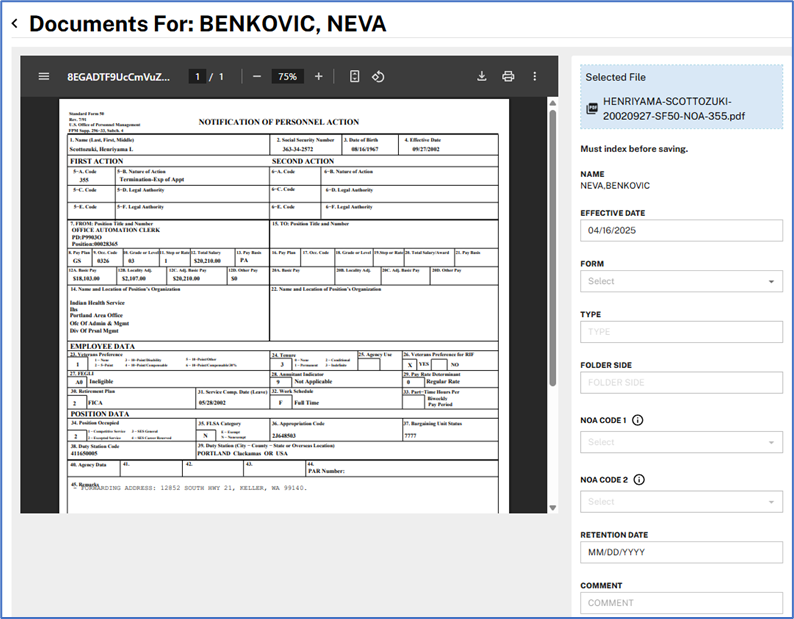Click the COMMENT input field
Image resolution: width=794 pixels, height=619 pixels.
[x=681, y=603]
